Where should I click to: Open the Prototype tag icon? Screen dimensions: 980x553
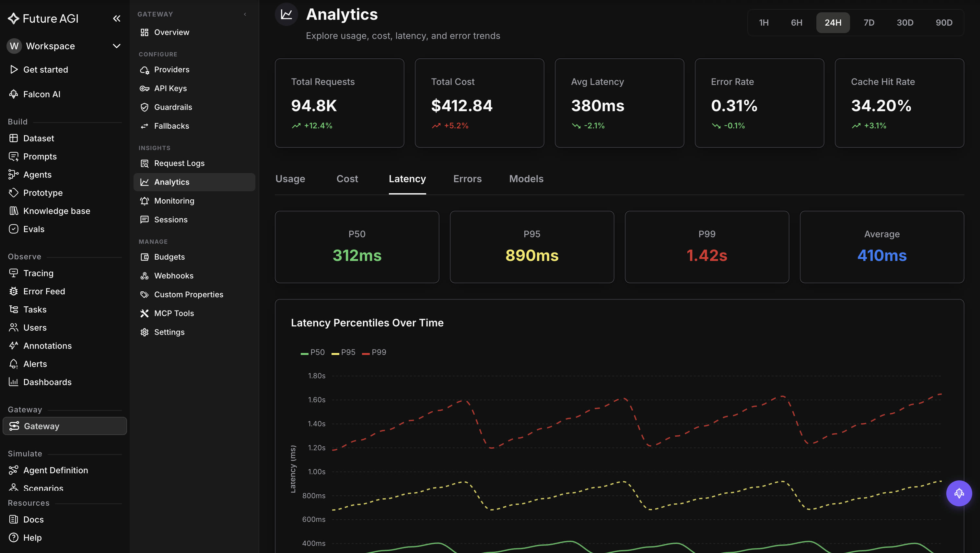click(14, 193)
